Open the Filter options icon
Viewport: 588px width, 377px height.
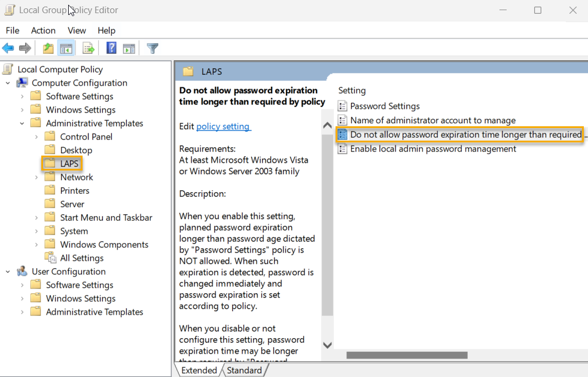[x=153, y=48]
